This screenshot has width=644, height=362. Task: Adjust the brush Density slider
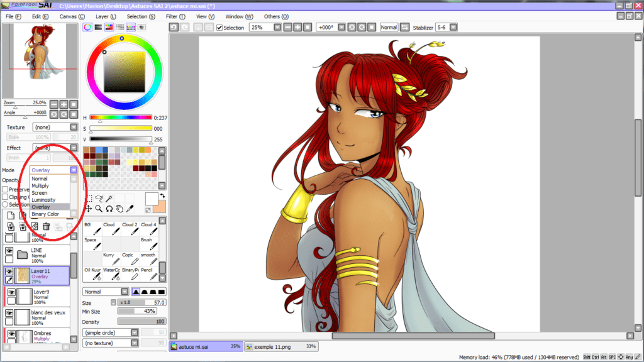[x=142, y=321]
